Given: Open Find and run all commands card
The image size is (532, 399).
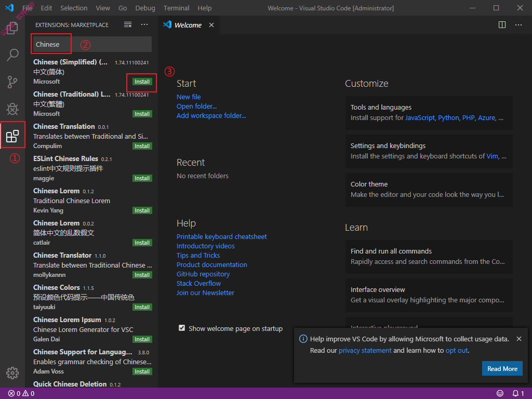Looking at the screenshot, I should pos(429,257).
